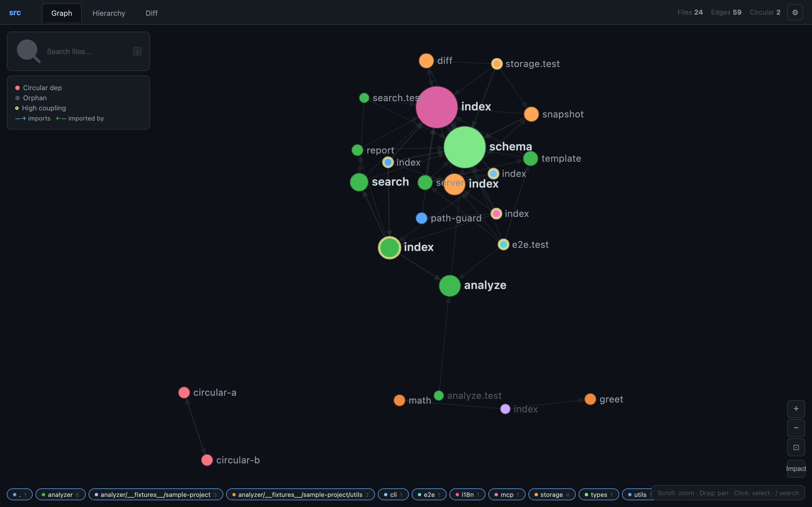This screenshot has height=507, width=812.
Task: Click the zoom out (−) control
Action: 796,428
